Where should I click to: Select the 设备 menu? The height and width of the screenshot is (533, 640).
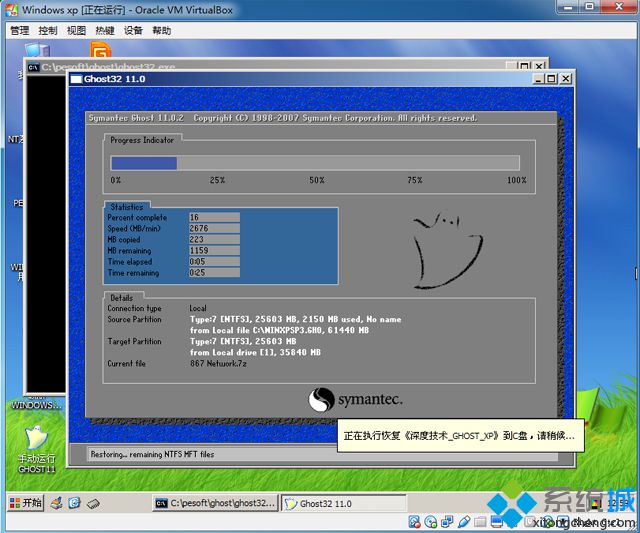[x=133, y=30]
